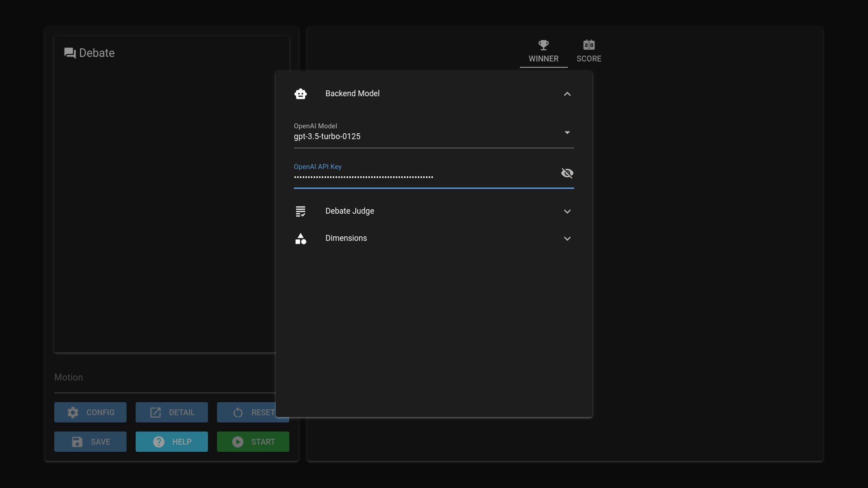The image size is (868, 488).
Task: Click the Help question mark icon
Action: pyautogui.click(x=159, y=442)
